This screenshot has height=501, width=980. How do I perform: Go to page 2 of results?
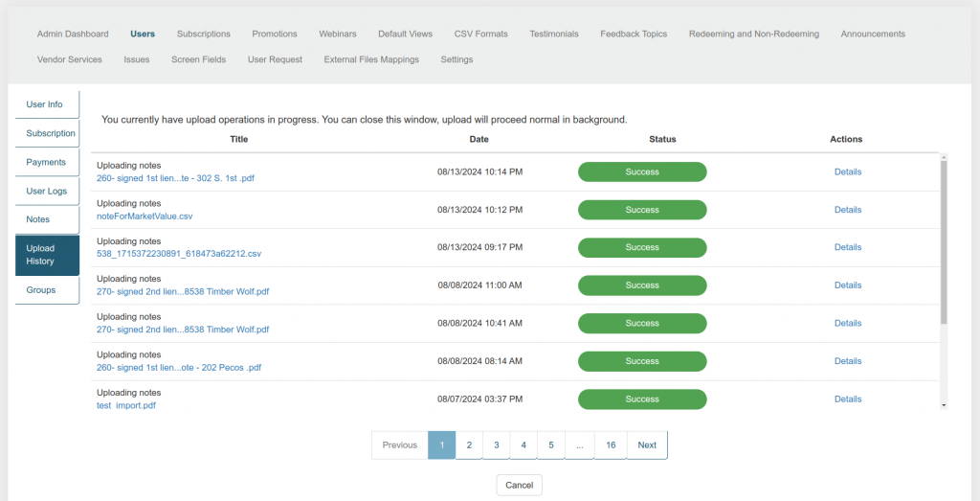click(x=469, y=445)
